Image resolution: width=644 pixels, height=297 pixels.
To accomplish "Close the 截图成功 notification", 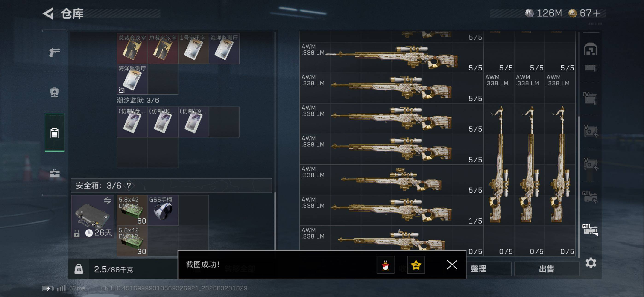I will 452,265.
